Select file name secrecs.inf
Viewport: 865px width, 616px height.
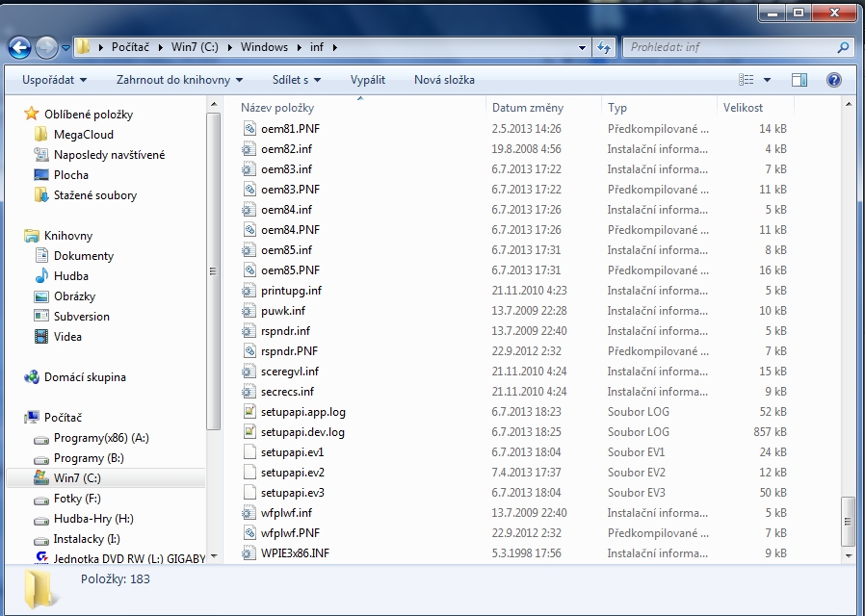click(x=287, y=392)
